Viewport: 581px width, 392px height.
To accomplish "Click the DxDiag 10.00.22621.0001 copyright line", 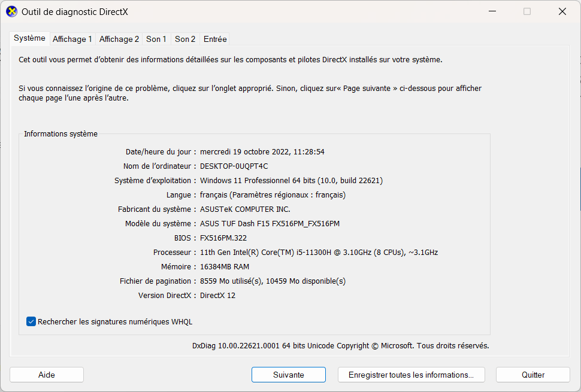I will [341, 346].
